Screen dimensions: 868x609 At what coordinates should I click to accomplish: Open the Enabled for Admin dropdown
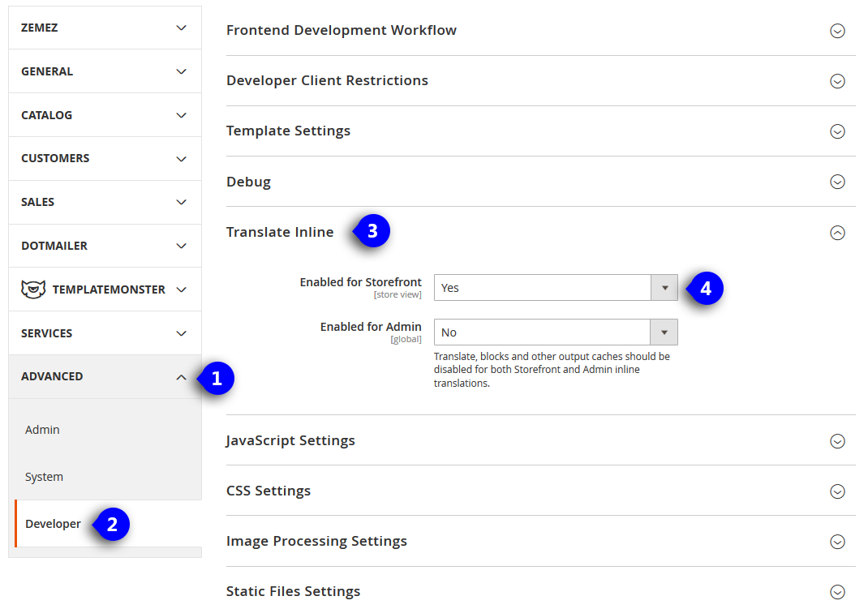[x=556, y=332]
